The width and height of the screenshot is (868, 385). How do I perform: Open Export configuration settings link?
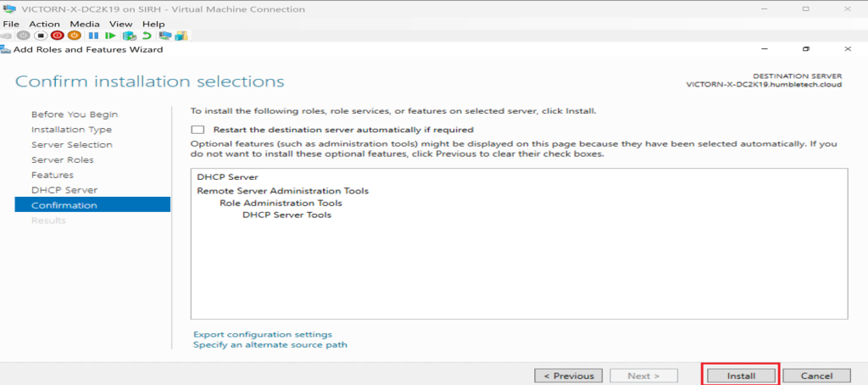[x=263, y=334]
